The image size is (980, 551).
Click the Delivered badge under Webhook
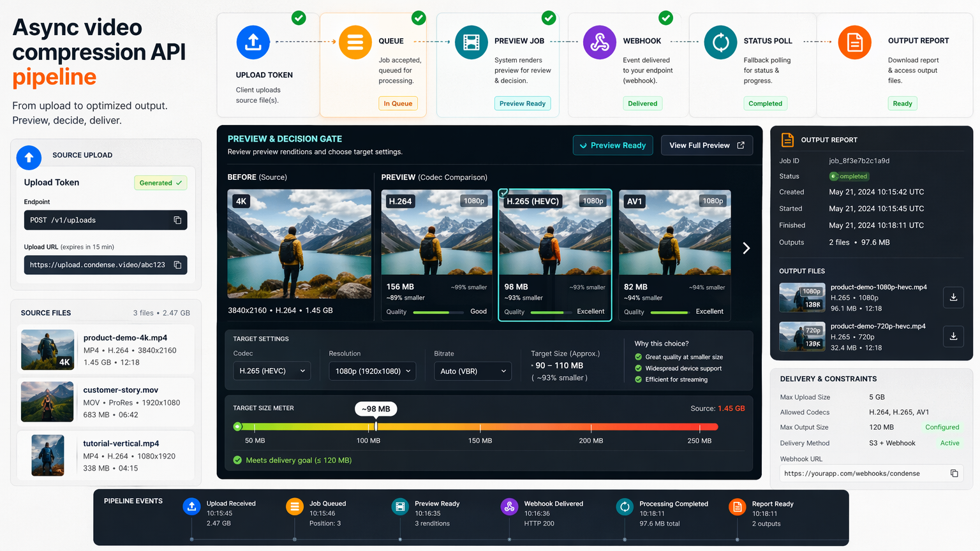[642, 103]
